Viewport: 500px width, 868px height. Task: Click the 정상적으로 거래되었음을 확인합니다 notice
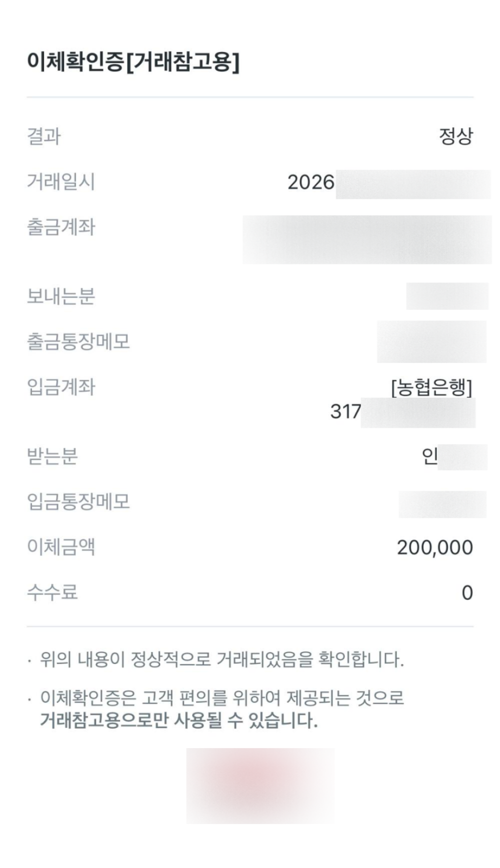[221, 660]
